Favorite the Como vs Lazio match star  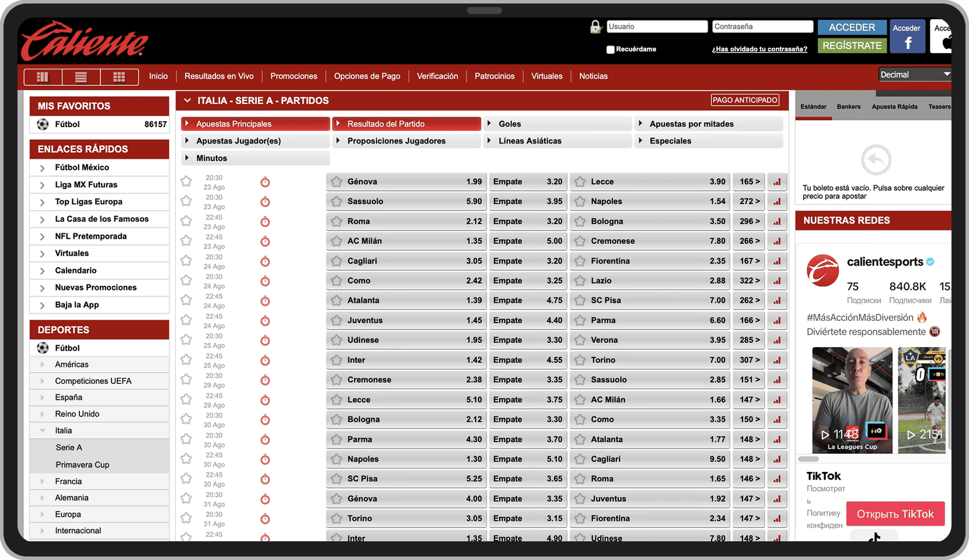(x=186, y=280)
